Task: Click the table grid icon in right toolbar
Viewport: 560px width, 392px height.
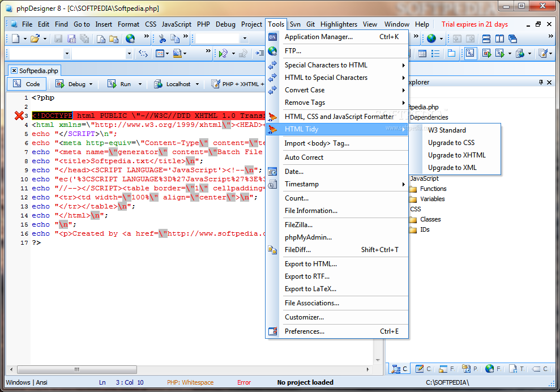Action: pos(422,54)
